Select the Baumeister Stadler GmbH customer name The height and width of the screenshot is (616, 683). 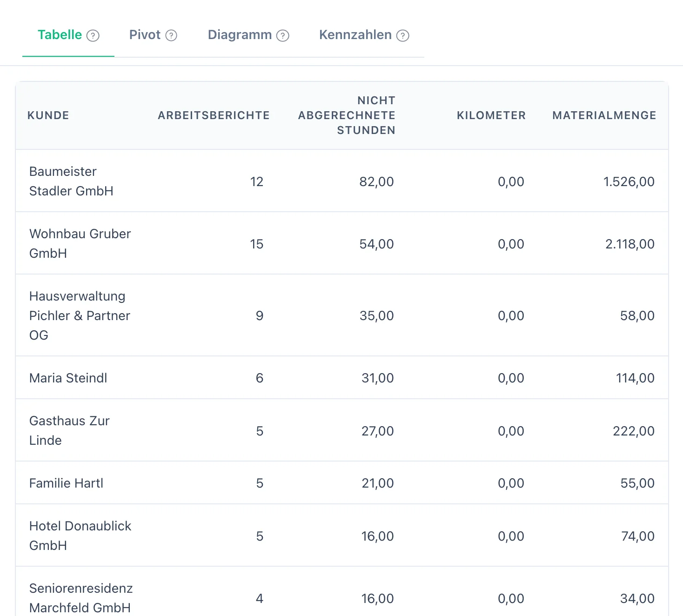71,181
